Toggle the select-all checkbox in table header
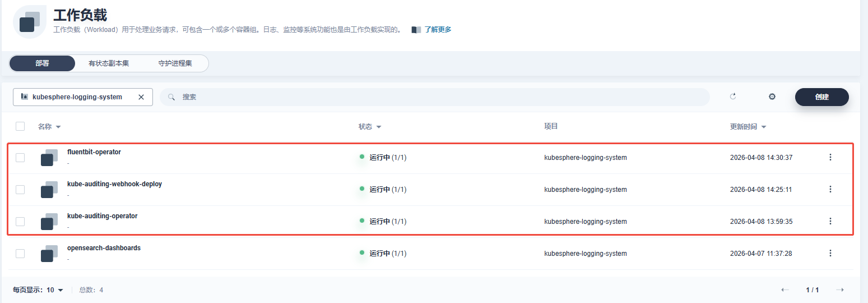 coord(20,126)
